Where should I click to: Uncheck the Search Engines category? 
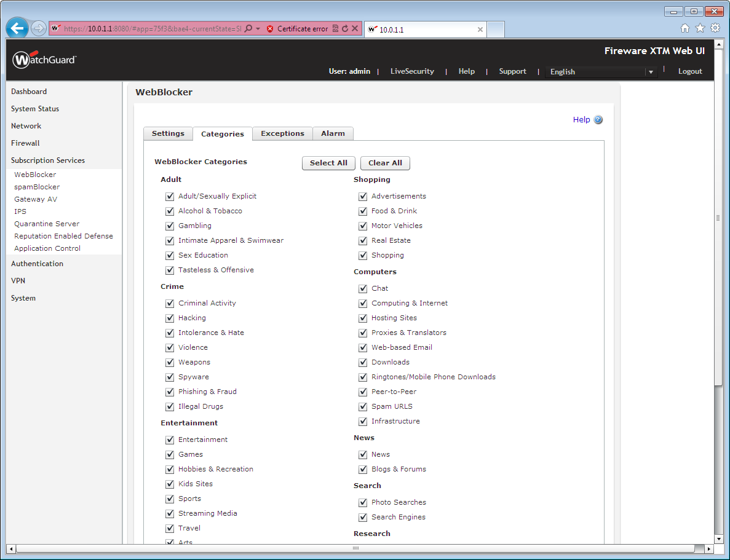click(363, 517)
